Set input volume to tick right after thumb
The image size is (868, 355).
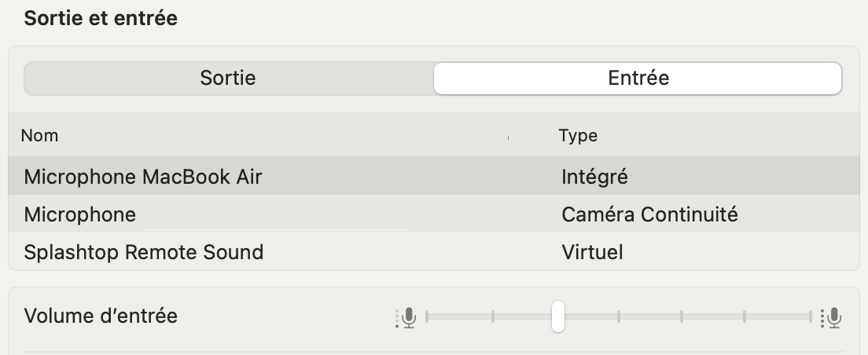pos(618,317)
